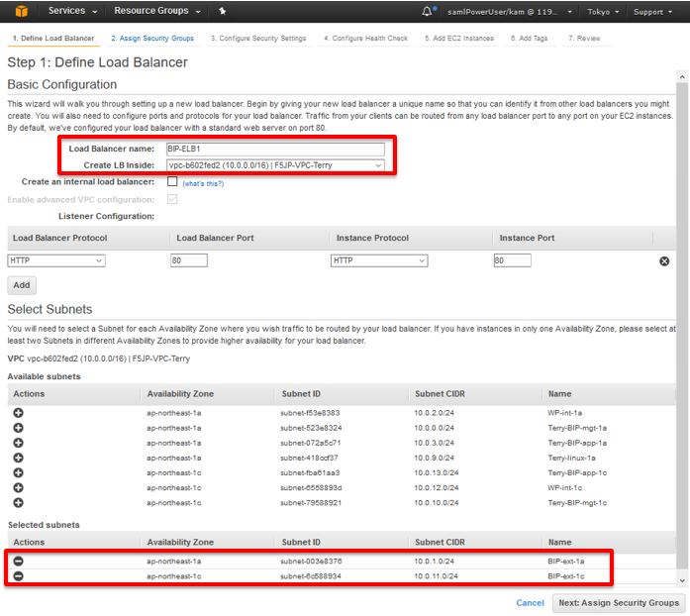
Task: Toggle Enable advanced VPC configuration checkbox
Action: [172, 199]
